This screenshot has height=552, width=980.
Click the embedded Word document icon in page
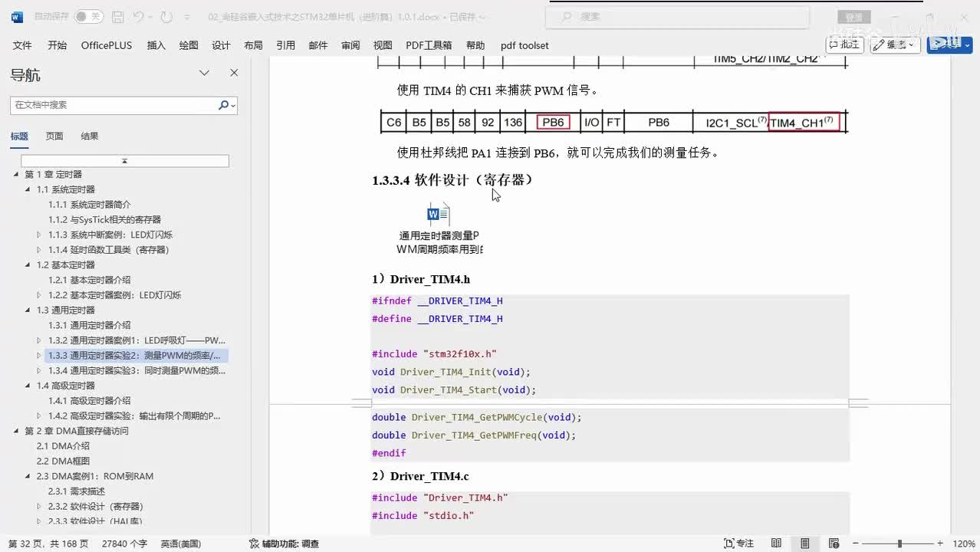pos(439,214)
